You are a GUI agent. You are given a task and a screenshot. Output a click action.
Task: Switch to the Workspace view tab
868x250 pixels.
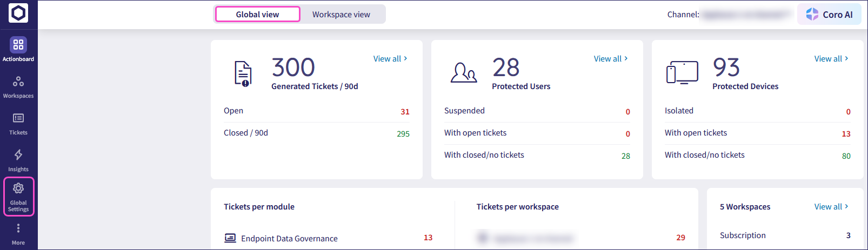341,15
